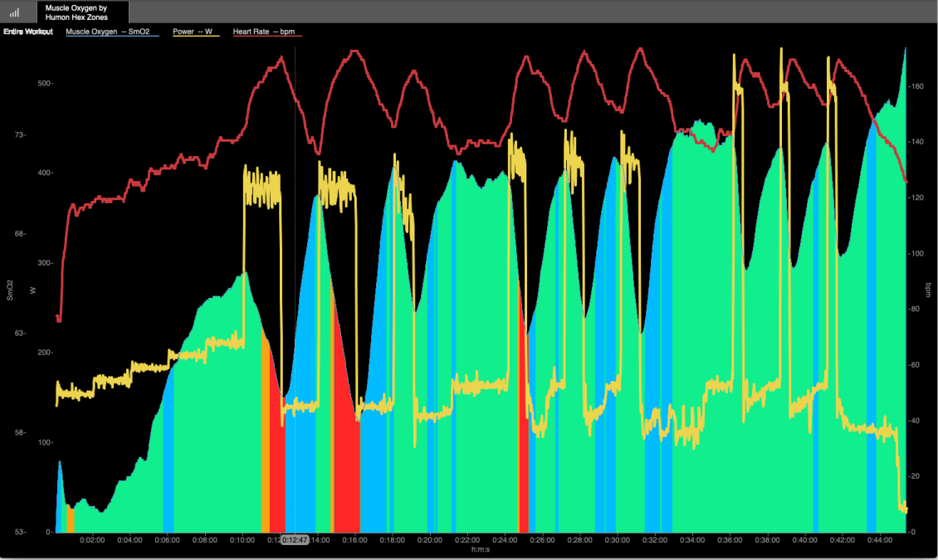Click the Entire Workout label
938x560 pixels.
coord(28,32)
